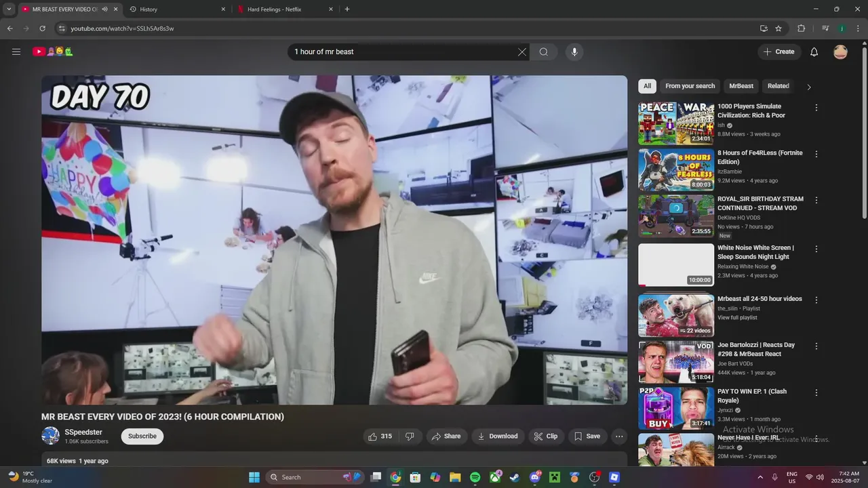Click the magnifier search button
The height and width of the screenshot is (488, 868).
pyautogui.click(x=544, y=52)
